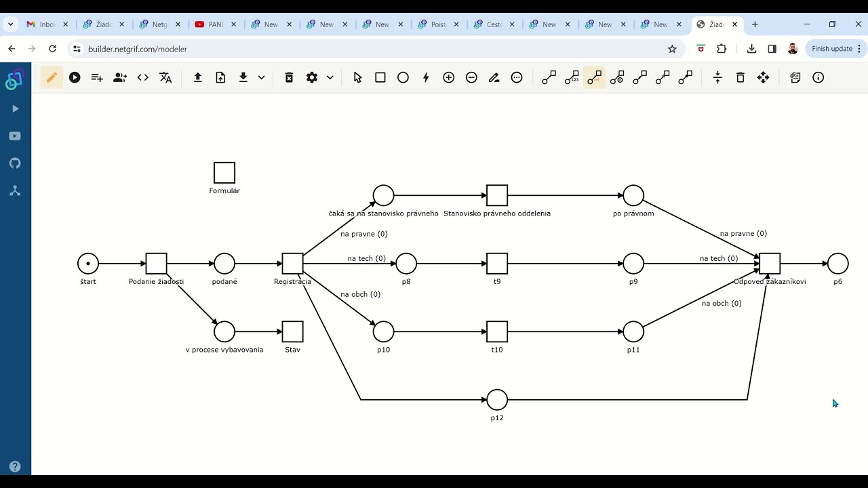Switch to the YouTube PANI browser tab
The width and height of the screenshot is (868, 488).
215,24
